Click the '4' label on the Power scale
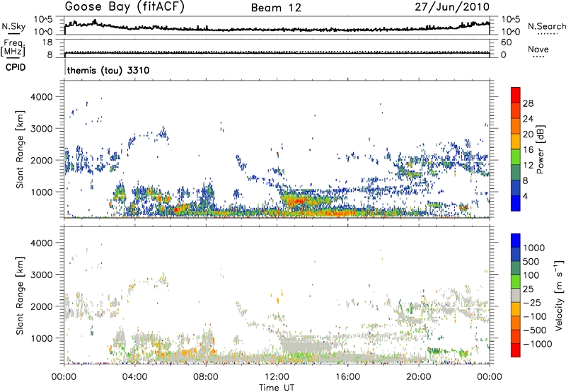Viewport: 566px width, 392px height. 526,197
